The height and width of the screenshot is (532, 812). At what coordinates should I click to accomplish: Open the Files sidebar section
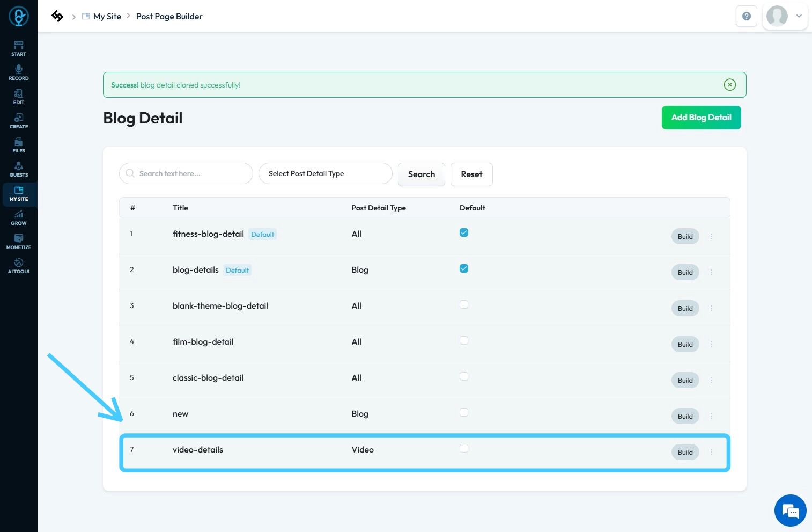[x=18, y=145]
